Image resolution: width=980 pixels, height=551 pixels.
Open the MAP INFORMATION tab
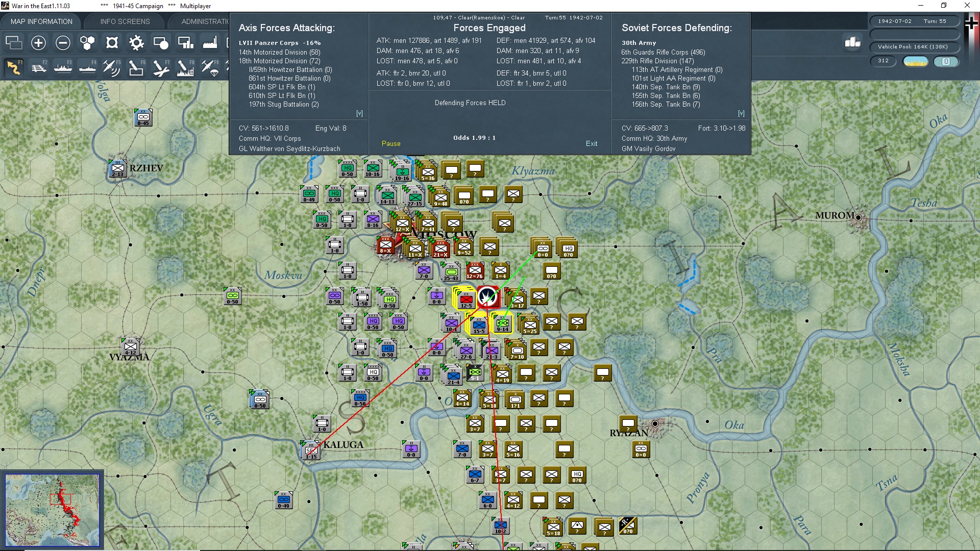[41, 21]
